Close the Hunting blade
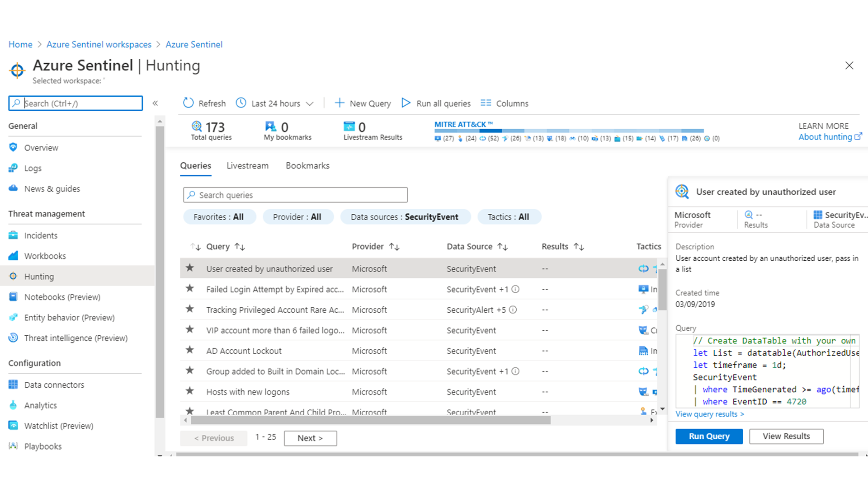868x488 pixels. (849, 66)
